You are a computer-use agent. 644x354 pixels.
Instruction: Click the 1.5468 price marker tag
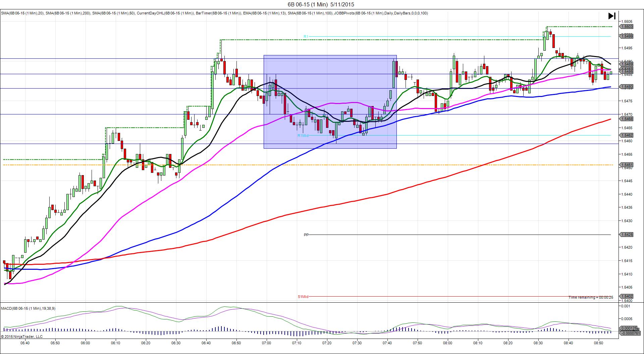[x=627, y=119]
